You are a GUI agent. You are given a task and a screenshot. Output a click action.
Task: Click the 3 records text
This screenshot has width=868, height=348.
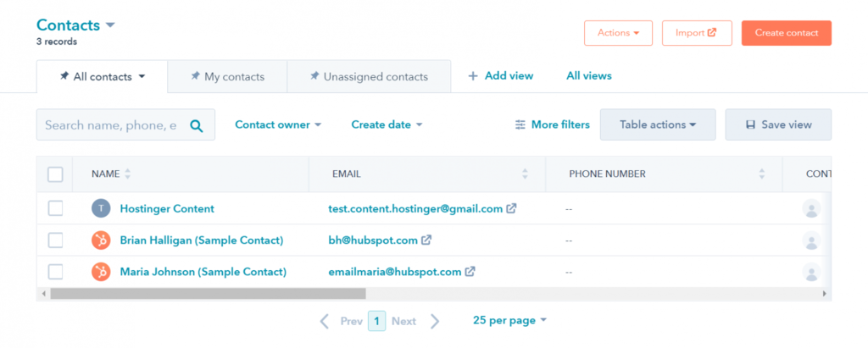[57, 41]
